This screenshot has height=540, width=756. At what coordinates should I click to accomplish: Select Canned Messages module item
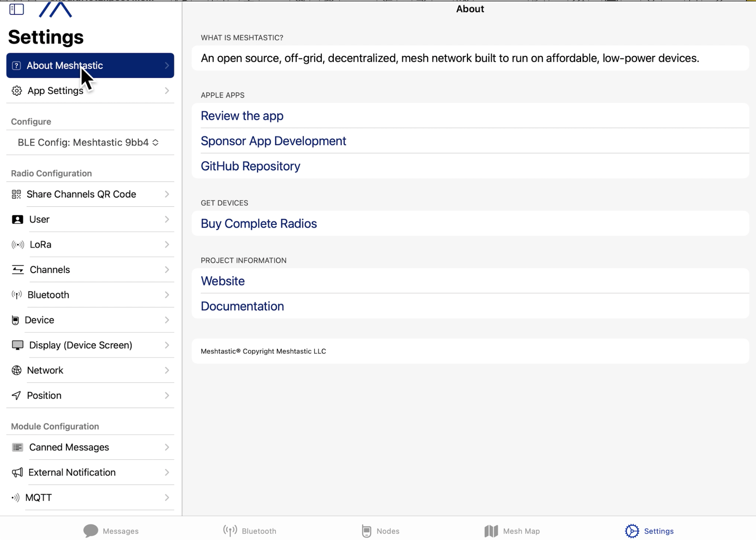coord(90,447)
